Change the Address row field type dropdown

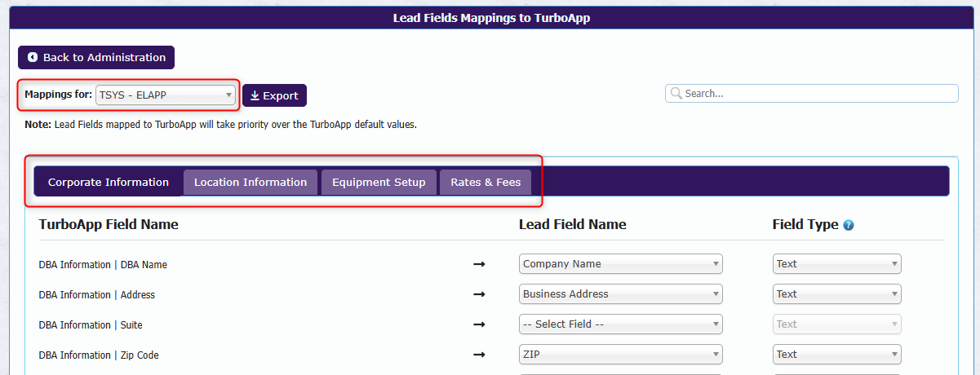836,294
